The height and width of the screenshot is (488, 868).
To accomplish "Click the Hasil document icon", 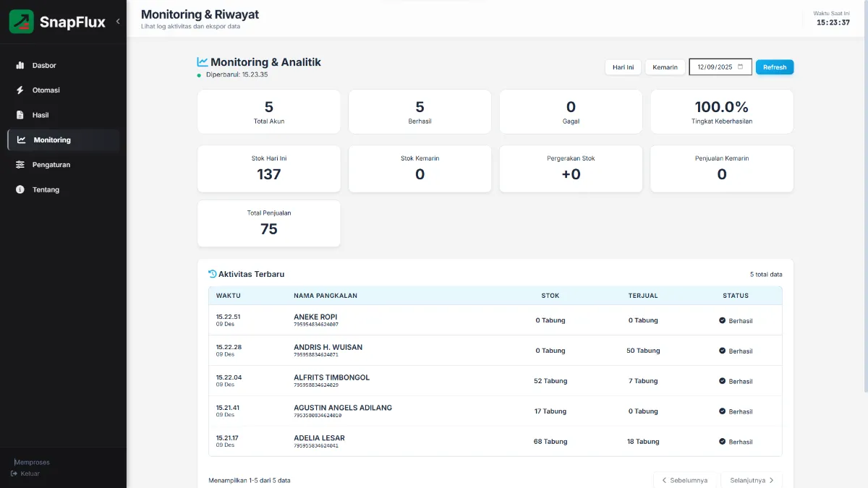I will point(20,115).
